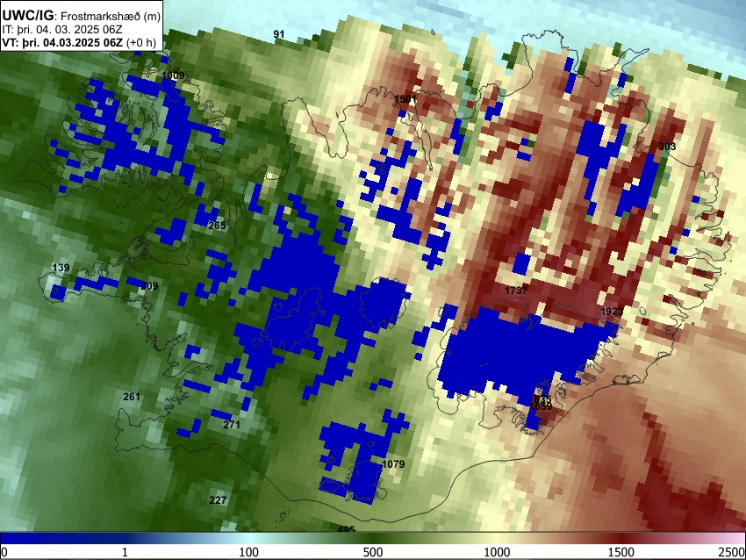Click the station value 265

pos(217,226)
